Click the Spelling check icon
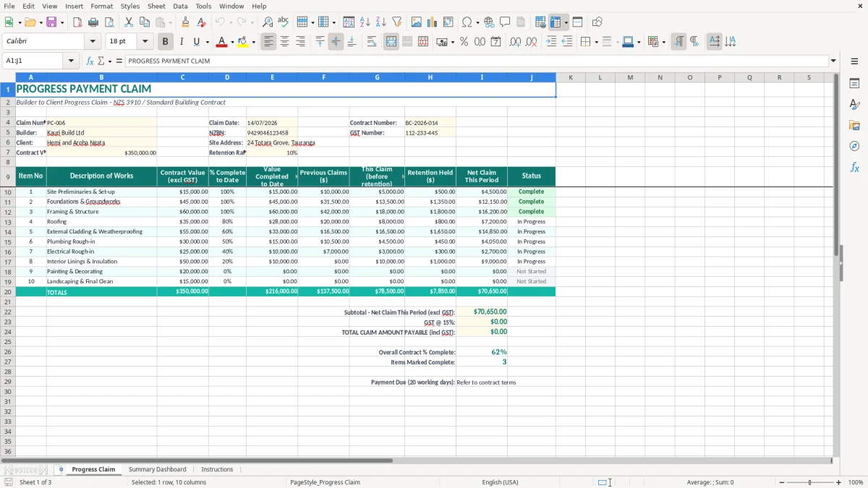 (284, 22)
